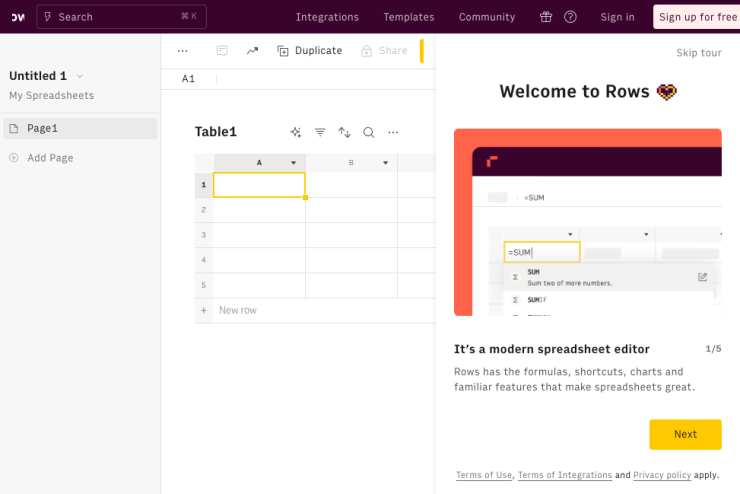Click the Page1 document icon
Screen dimensions: 740x494
coord(14,128)
